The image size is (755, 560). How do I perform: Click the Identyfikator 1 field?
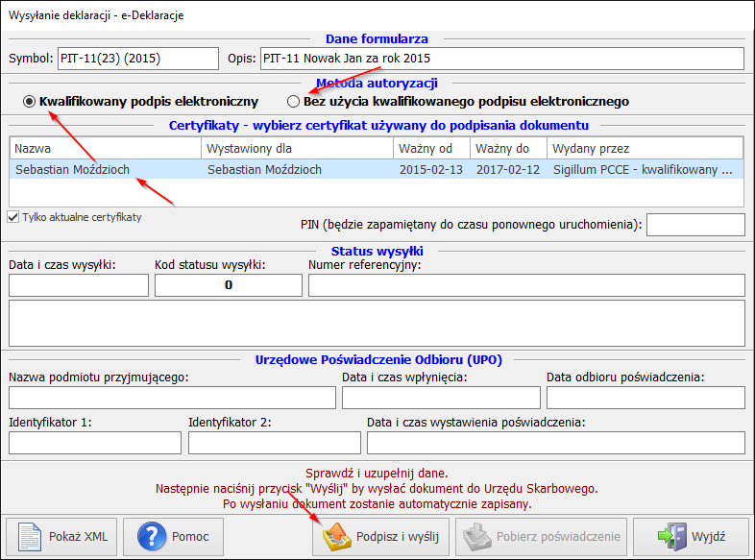pyautogui.click(x=94, y=443)
